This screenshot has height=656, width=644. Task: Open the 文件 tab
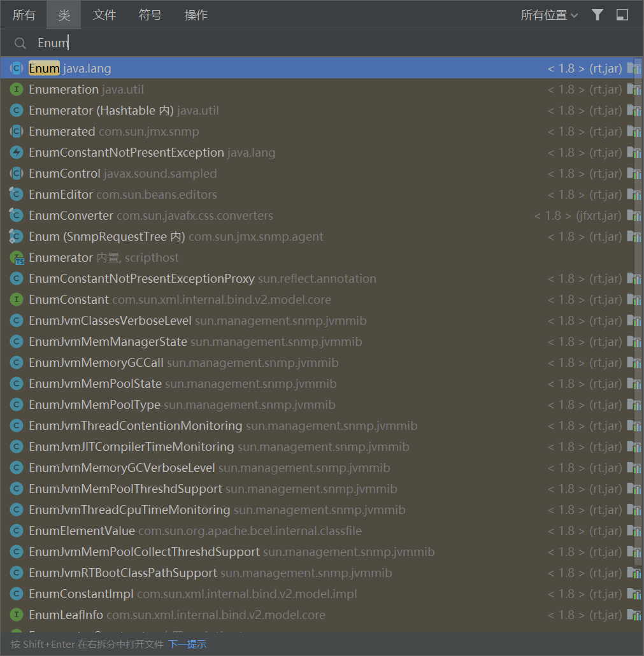pos(104,15)
